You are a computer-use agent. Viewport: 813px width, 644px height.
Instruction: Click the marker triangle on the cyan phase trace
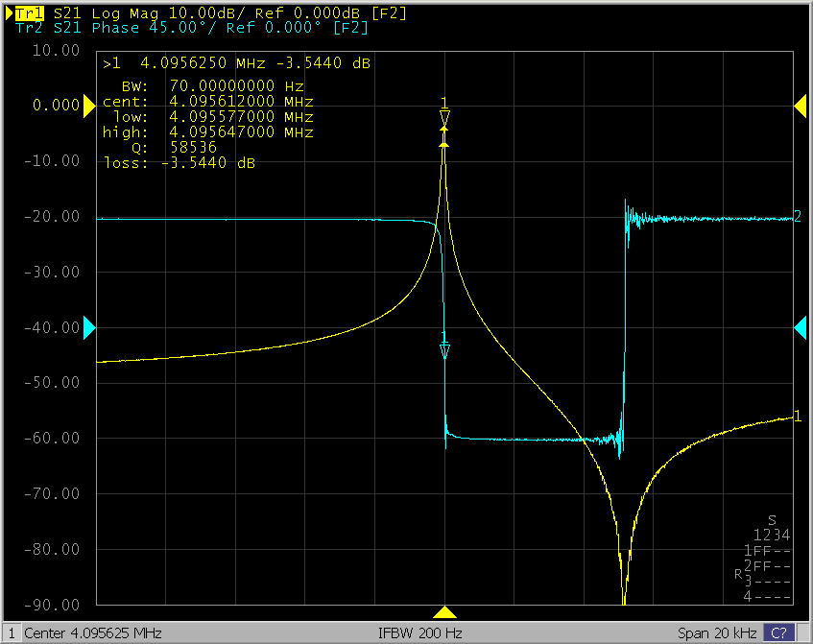[x=444, y=351]
